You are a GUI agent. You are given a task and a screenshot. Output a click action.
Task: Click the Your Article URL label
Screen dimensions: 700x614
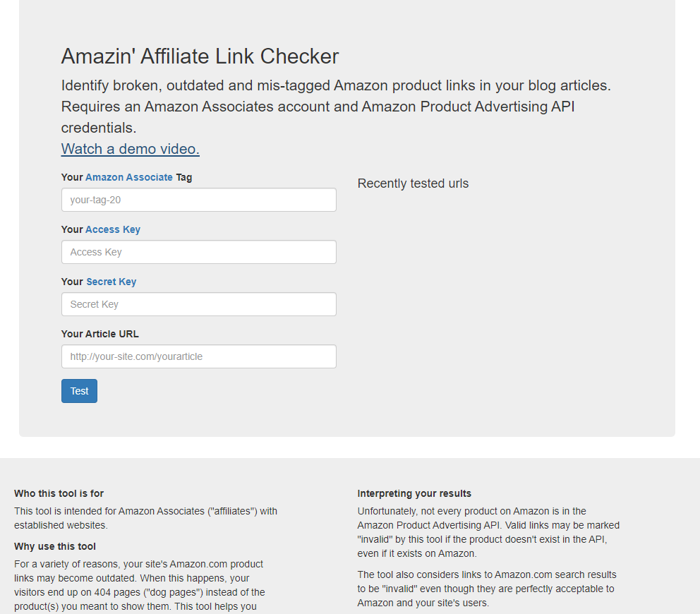click(x=99, y=334)
